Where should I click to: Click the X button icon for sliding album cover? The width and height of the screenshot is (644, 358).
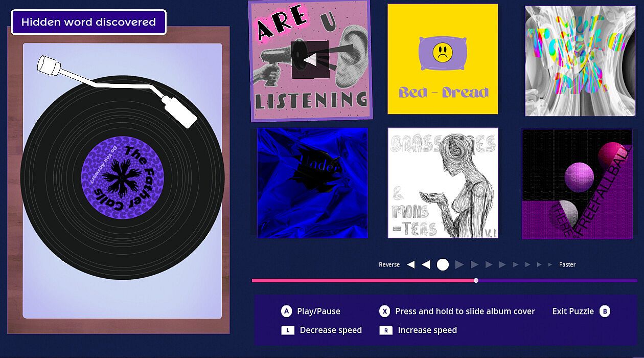(384, 311)
